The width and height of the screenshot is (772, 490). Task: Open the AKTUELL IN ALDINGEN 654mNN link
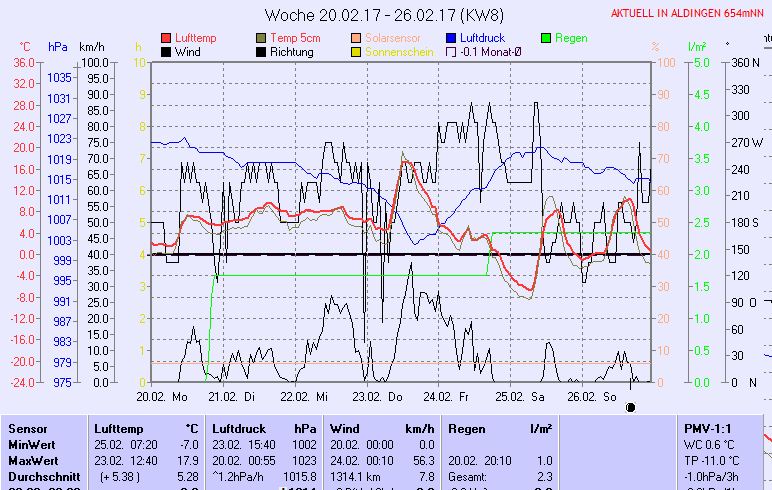[690, 14]
